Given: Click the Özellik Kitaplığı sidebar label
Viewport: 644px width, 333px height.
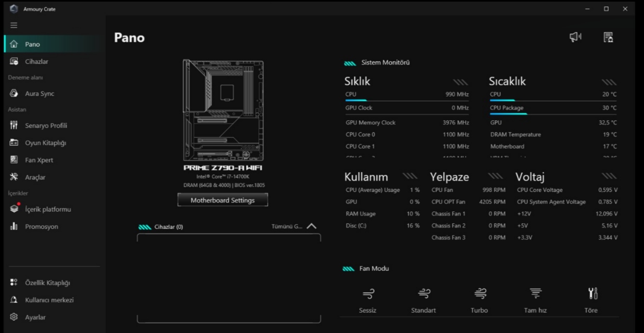Looking at the screenshot, I should pyautogui.click(x=48, y=283).
